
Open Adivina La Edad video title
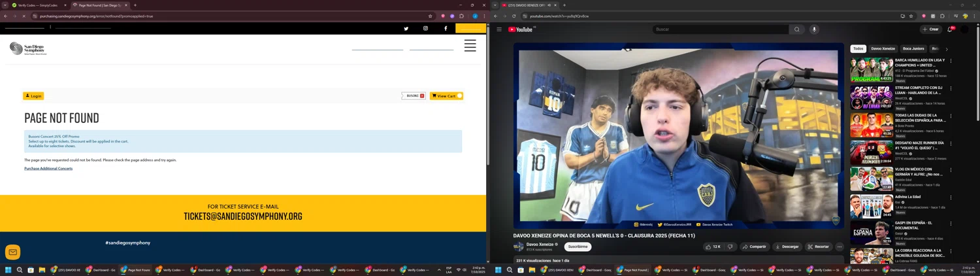click(x=907, y=197)
